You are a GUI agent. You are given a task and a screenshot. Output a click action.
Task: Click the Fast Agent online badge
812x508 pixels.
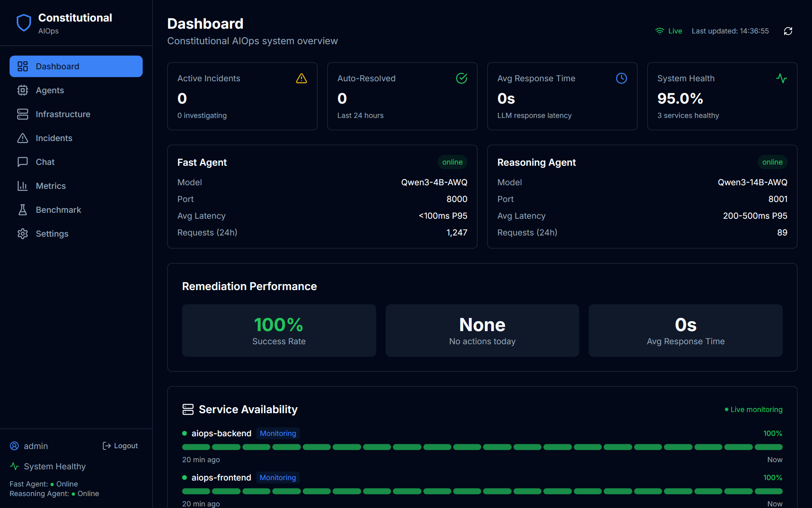[x=452, y=162]
